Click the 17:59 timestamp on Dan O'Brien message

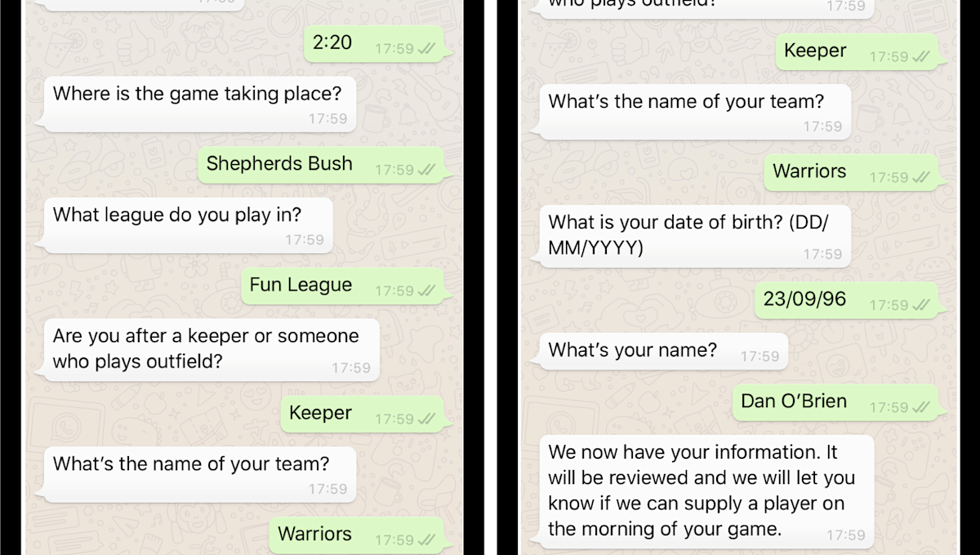889,407
